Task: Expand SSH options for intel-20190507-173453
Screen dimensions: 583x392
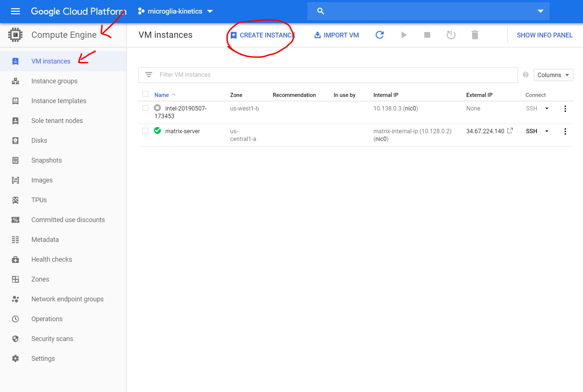Action: pos(547,109)
